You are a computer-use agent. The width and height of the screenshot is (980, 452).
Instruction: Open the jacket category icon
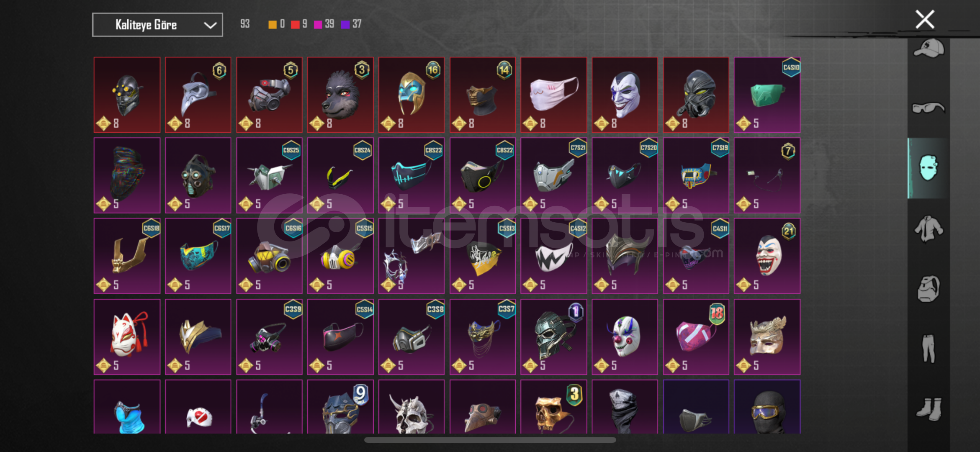[x=929, y=229]
